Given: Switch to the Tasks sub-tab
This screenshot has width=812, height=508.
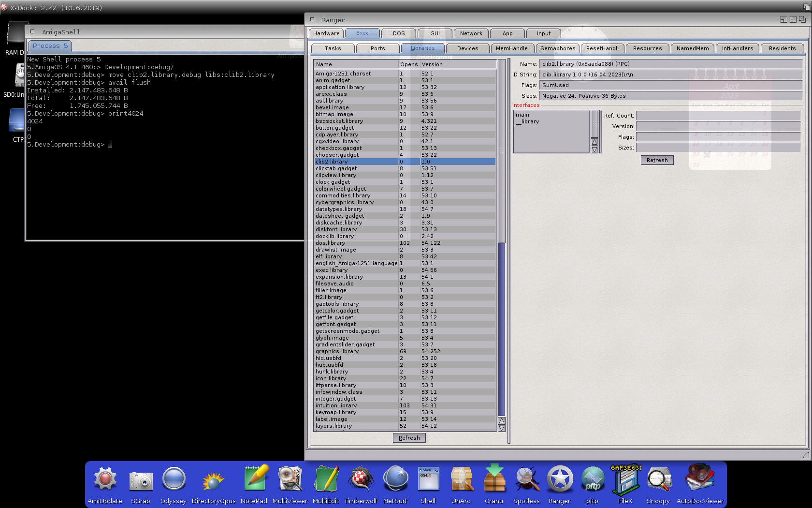Looking at the screenshot, I should (333, 48).
